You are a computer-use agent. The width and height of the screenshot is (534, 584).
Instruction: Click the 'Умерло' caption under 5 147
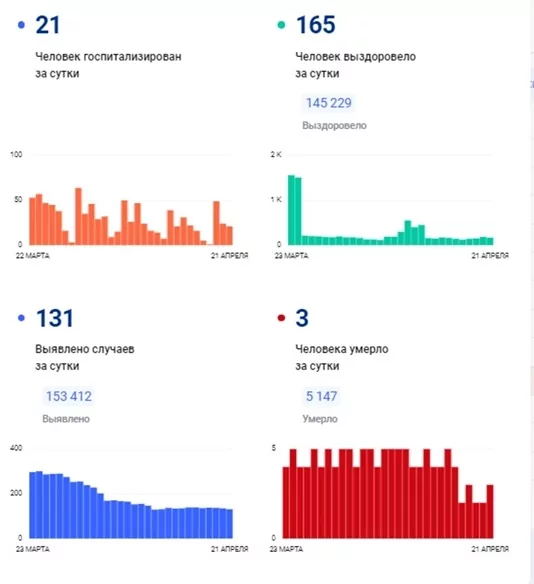[x=320, y=419]
